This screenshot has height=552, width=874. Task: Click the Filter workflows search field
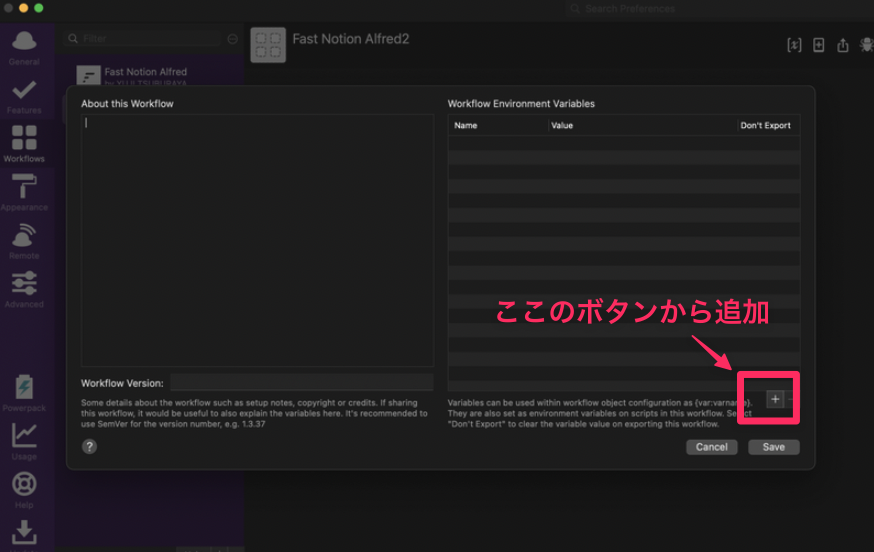144,38
